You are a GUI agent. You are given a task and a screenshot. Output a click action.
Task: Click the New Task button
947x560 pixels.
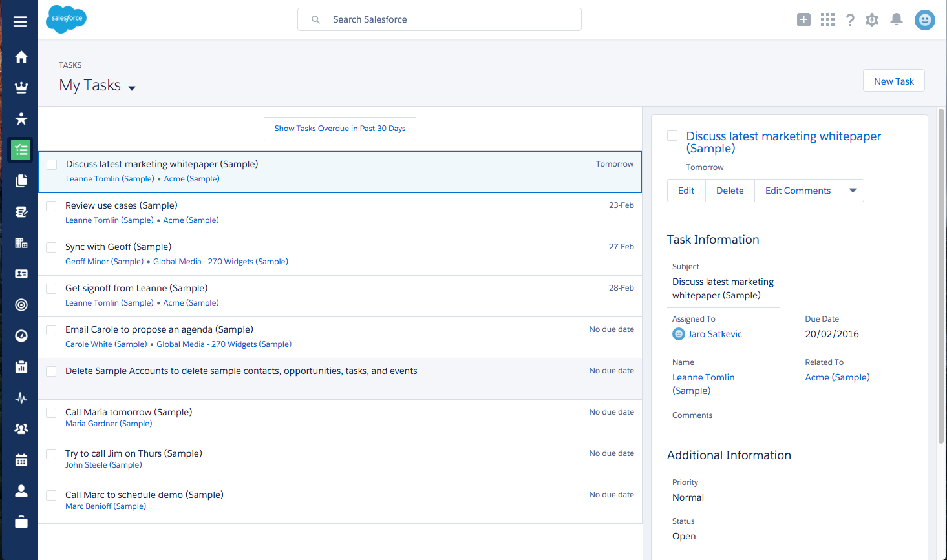pyautogui.click(x=894, y=81)
